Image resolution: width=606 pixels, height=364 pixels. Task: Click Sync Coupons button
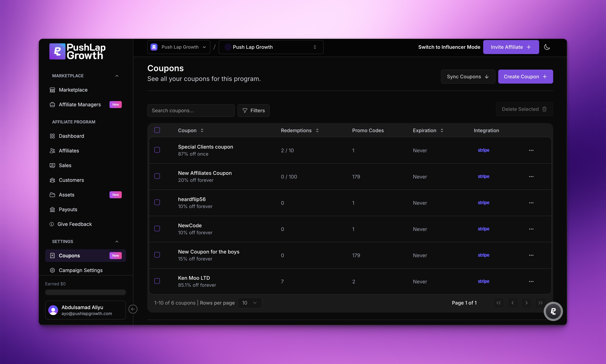[x=468, y=77]
